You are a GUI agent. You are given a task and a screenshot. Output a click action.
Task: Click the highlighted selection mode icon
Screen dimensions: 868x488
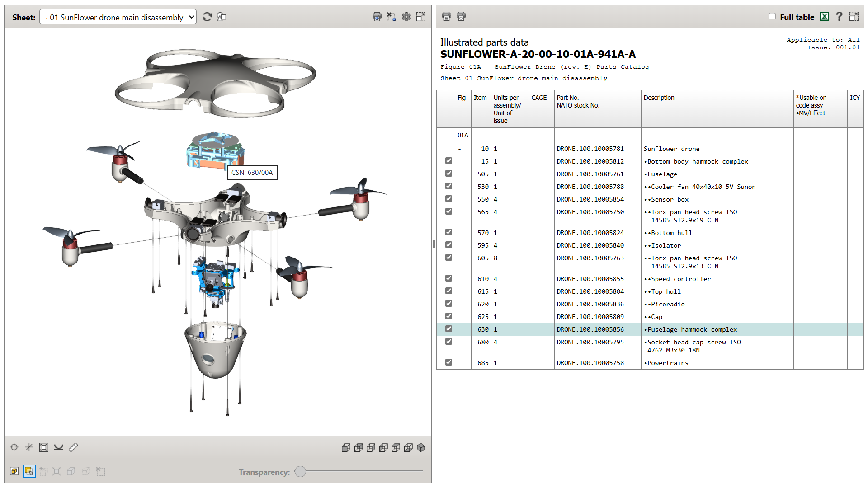pos(29,471)
